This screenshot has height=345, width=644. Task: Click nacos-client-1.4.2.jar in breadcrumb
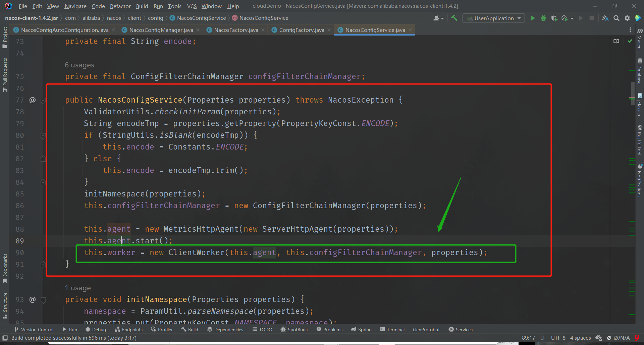tap(32, 18)
